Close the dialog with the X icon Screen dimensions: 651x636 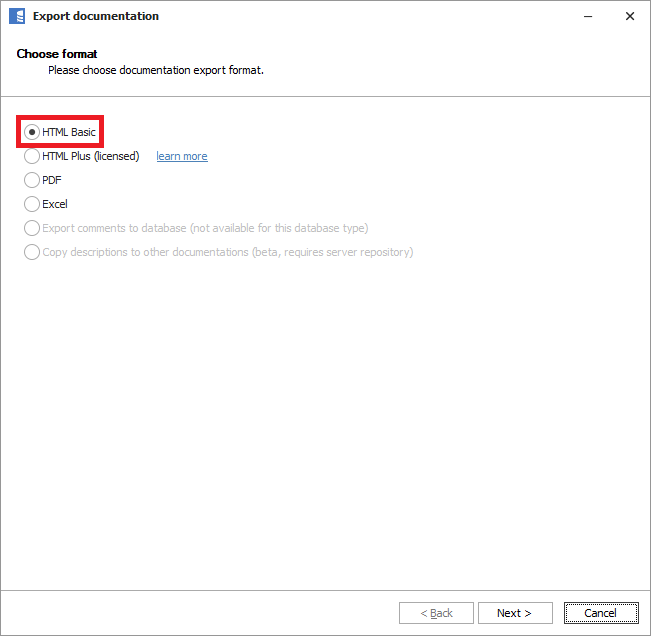tap(629, 16)
